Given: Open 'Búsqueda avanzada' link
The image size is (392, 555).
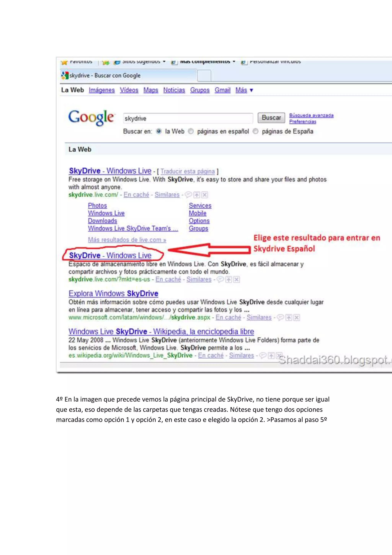Looking at the screenshot, I should 311,116.
